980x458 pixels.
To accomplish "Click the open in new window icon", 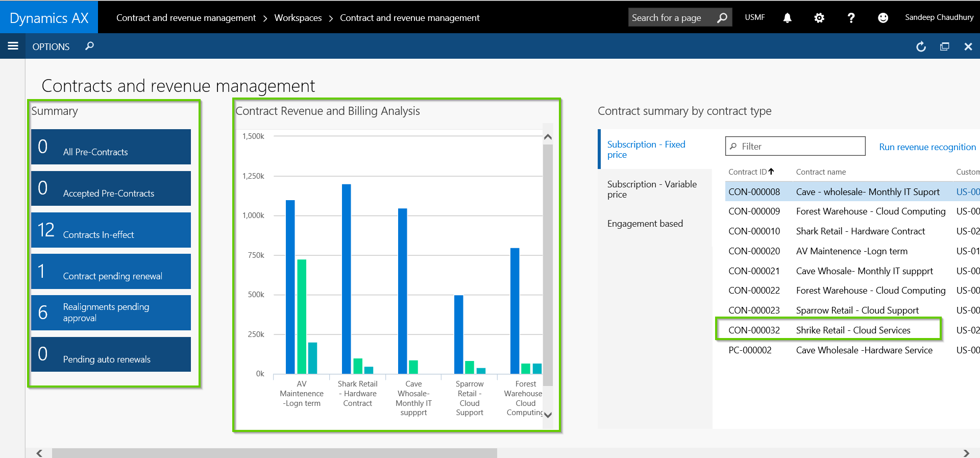I will (x=944, y=47).
